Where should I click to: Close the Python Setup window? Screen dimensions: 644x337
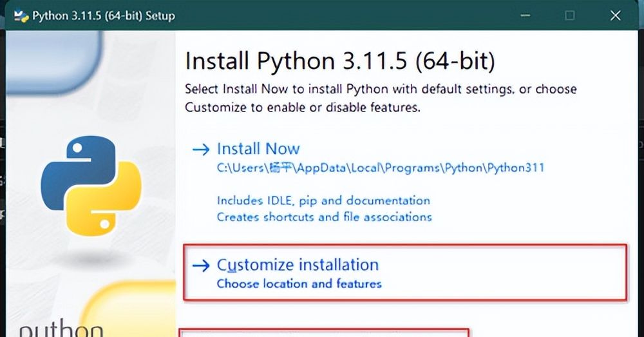[x=615, y=15]
